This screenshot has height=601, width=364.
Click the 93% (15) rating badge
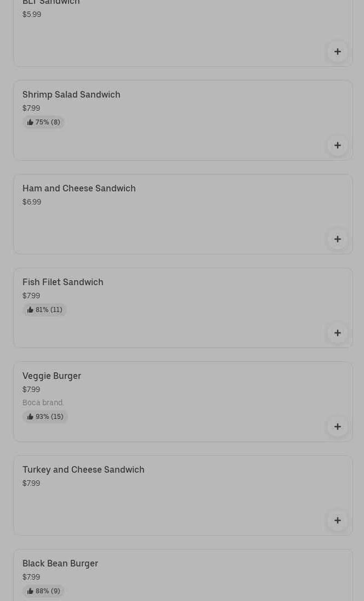(45, 417)
